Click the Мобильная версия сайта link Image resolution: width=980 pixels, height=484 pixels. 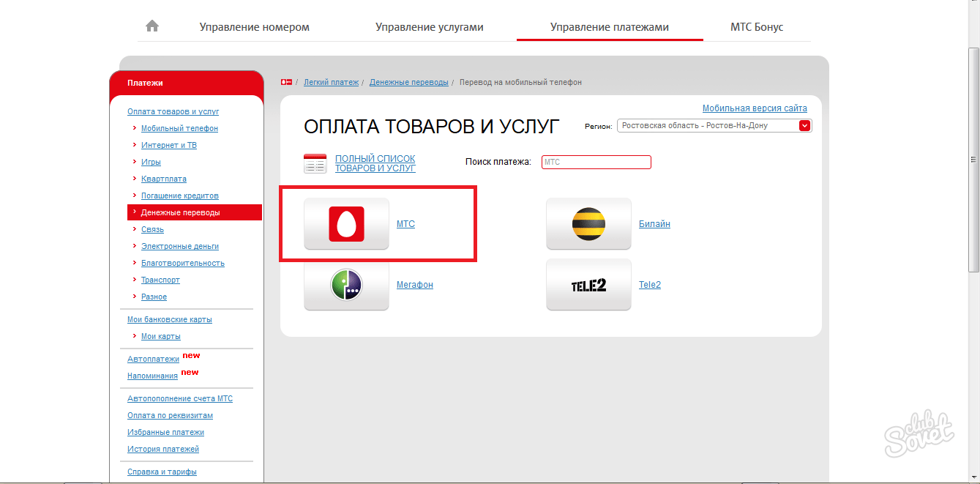click(754, 108)
